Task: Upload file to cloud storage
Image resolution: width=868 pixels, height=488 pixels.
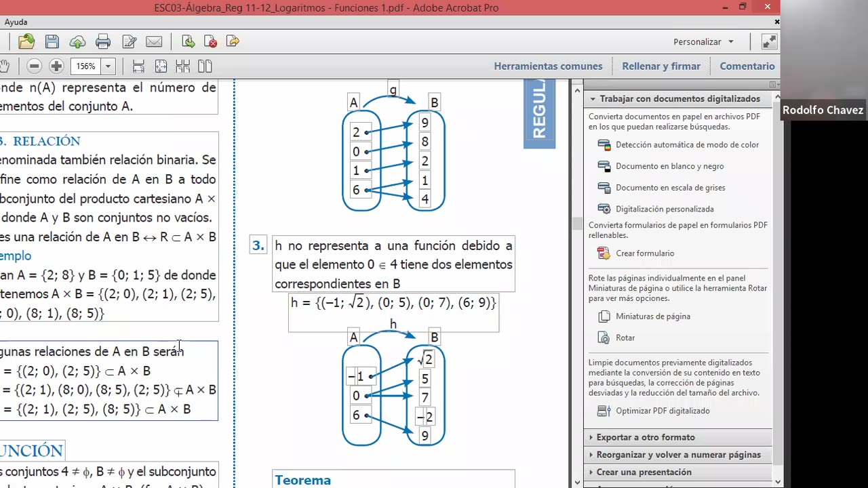Action: (x=77, y=42)
